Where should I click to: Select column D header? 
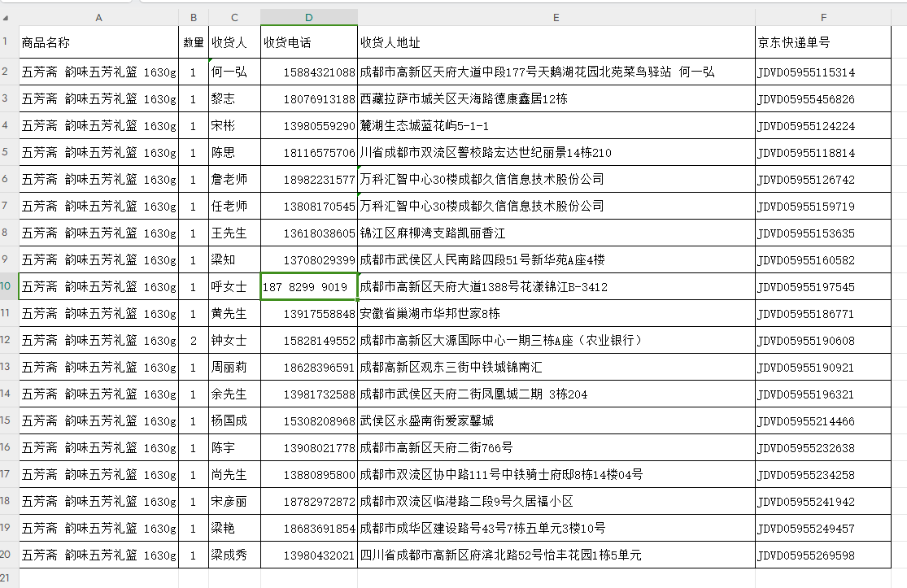pos(309,17)
